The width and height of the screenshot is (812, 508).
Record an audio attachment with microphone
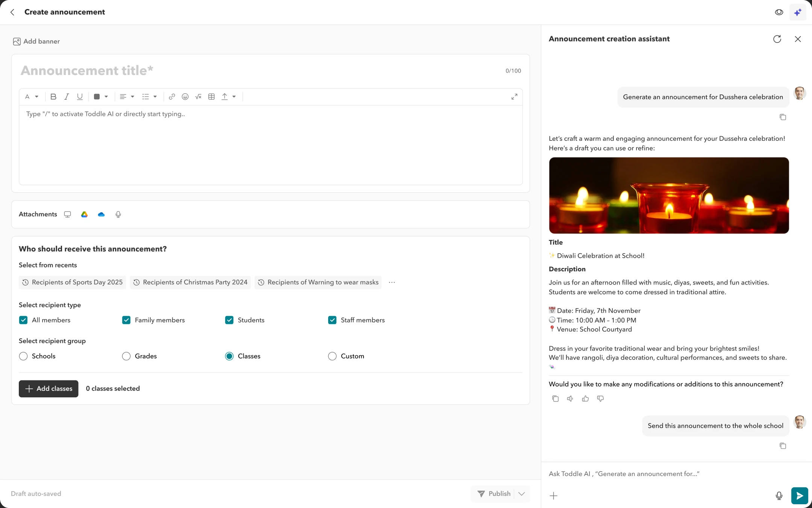(118, 214)
